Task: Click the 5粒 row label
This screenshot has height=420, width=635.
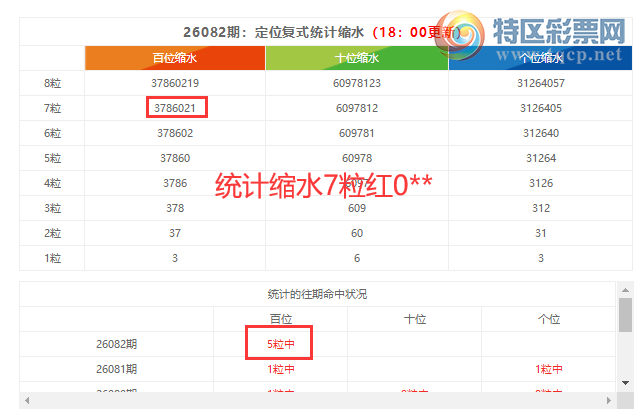Action: [x=53, y=158]
